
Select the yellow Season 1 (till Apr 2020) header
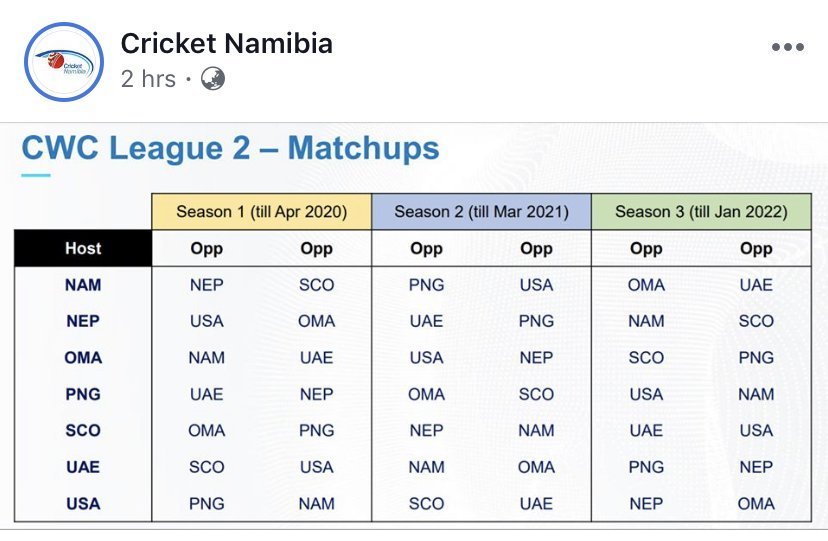261,211
